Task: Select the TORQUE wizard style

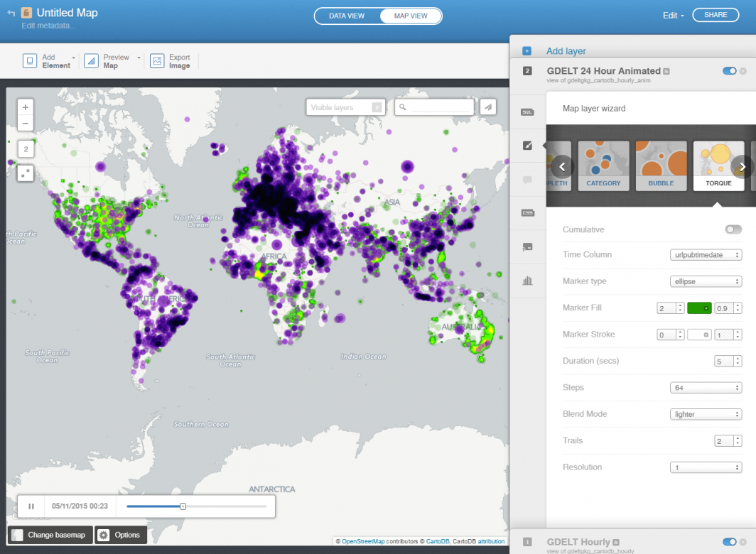Action: click(x=718, y=165)
